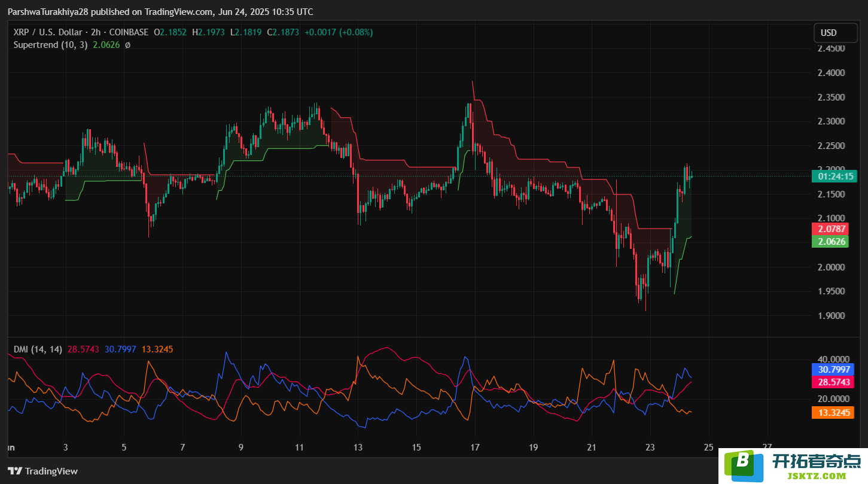Click the Supertrend legend value 2.0626
This screenshot has width=868, height=484.
(106, 45)
